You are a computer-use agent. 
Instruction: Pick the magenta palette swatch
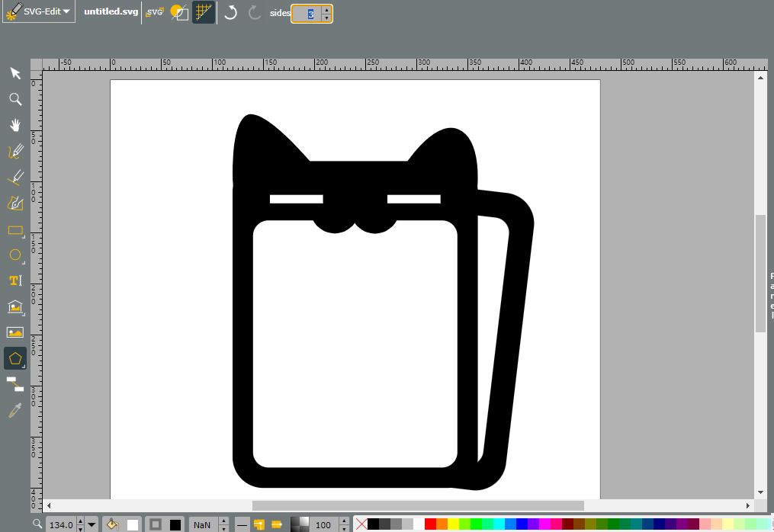coord(545,524)
